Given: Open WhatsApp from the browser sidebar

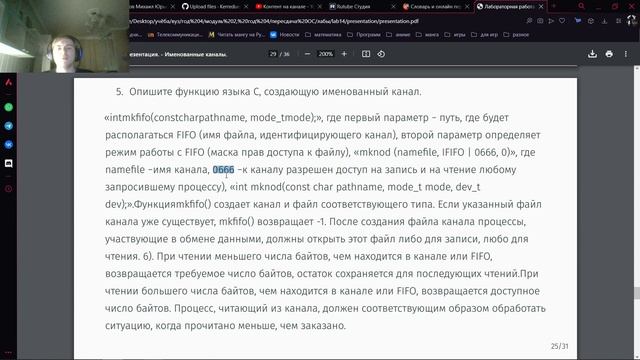Looking at the screenshot, I should 9,107.
